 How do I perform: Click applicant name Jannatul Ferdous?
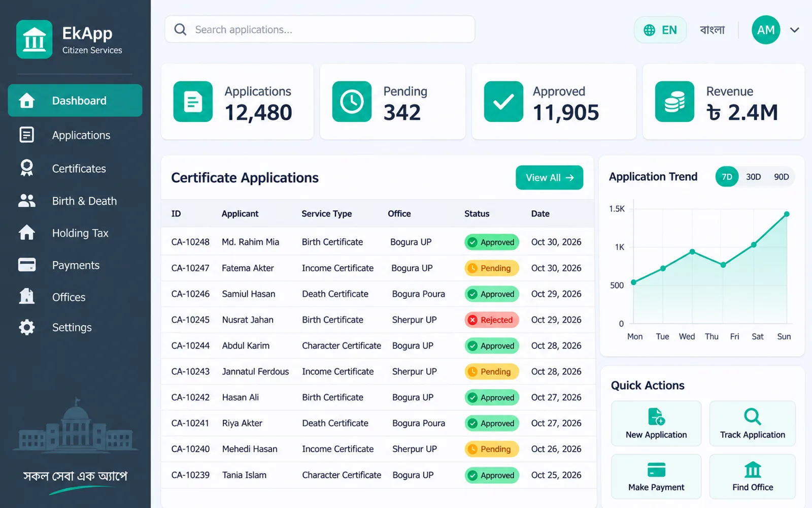pyautogui.click(x=255, y=371)
